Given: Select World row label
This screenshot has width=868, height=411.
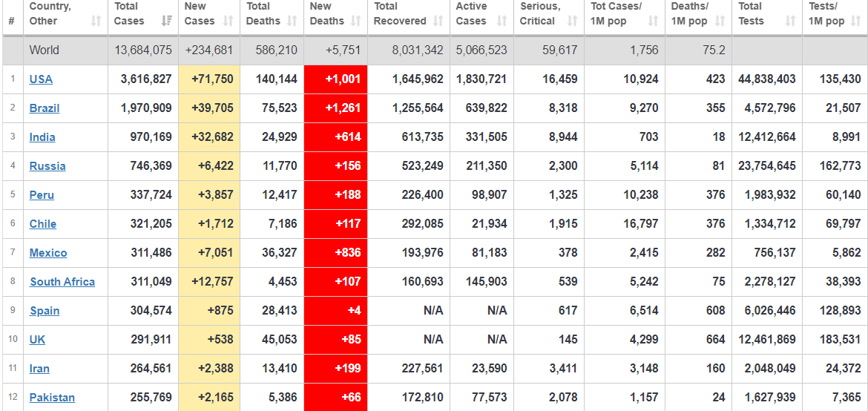Looking at the screenshot, I should pos(45,50).
